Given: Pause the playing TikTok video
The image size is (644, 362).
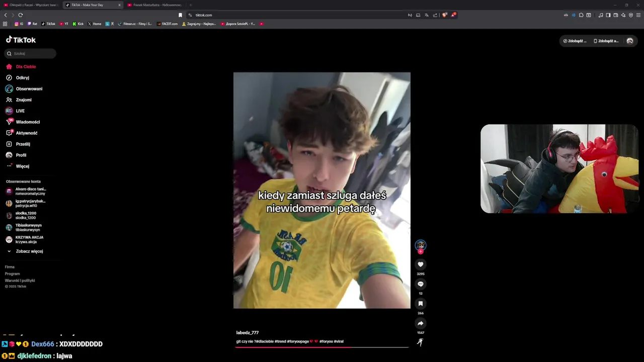Looking at the screenshot, I should [x=322, y=190].
